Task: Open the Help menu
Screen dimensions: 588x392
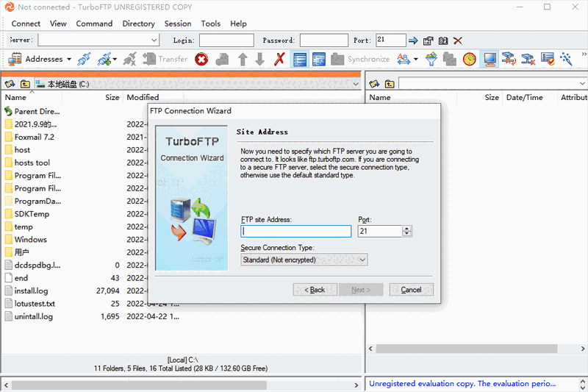Action: click(x=238, y=24)
